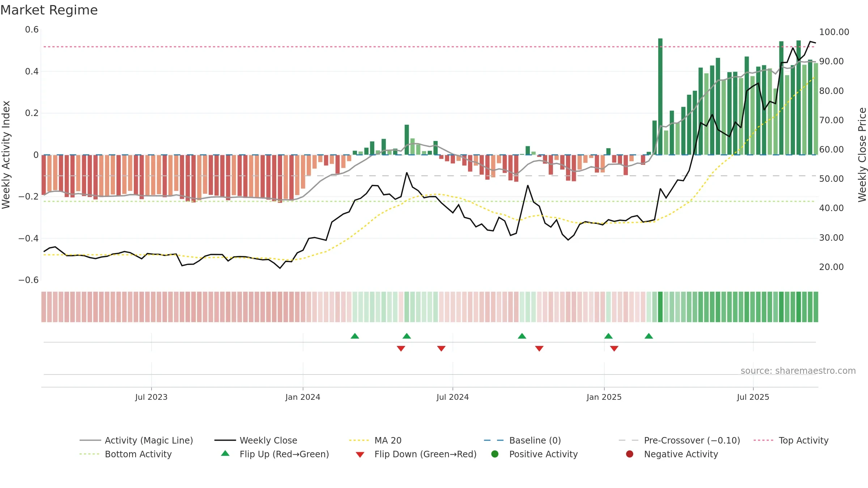Click the red Flip Down triangle in legend
Image resolution: width=868 pixels, height=488 pixels.
click(360, 455)
